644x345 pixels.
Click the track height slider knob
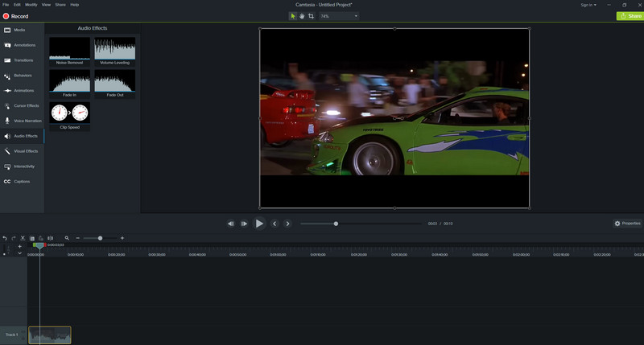pyautogui.click(x=5, y=254)
